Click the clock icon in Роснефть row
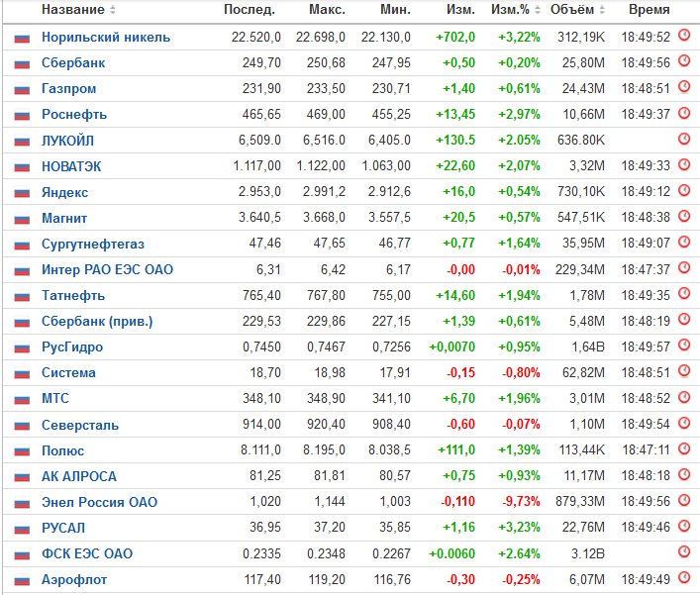The width and height of the screenshot is (700, 595). pos(684,113)
